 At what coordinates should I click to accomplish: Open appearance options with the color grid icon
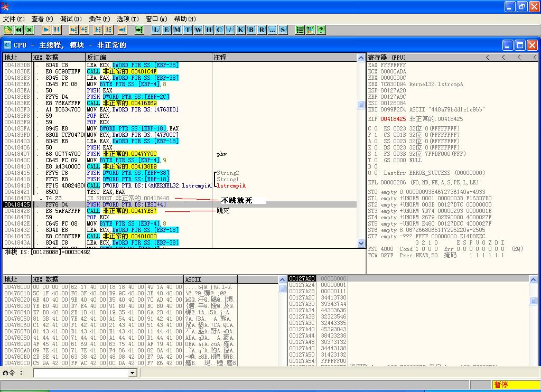point(311,30)
